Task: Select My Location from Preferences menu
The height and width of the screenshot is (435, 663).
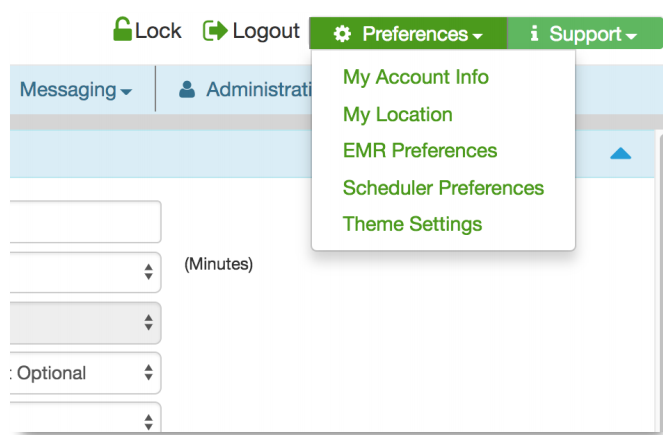Action: 397,114
